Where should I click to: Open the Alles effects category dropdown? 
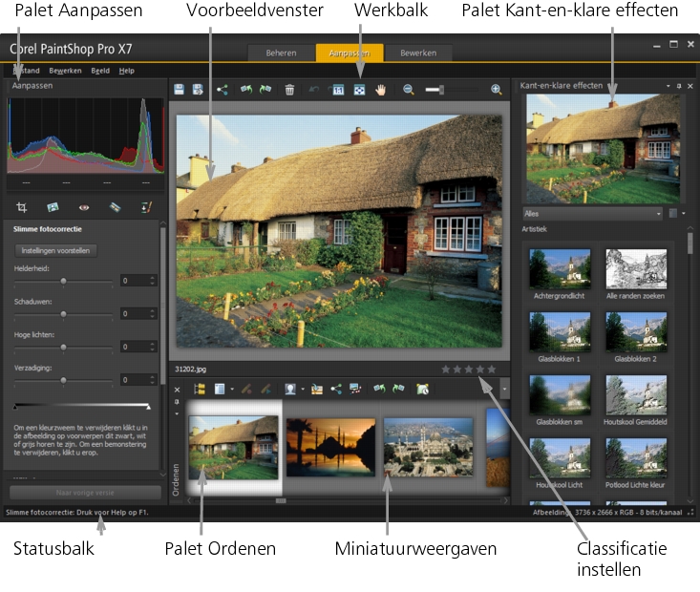pyautogui.click(x=592, y=213)
